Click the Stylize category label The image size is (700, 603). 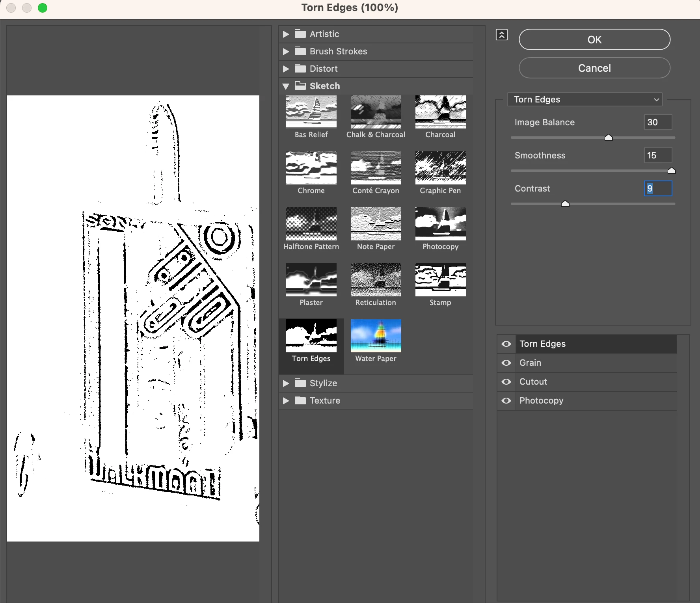point(323,383)
